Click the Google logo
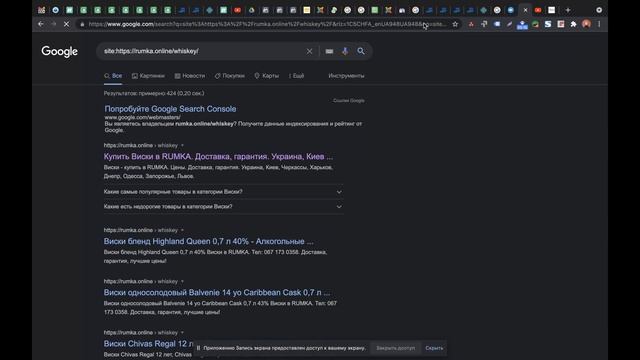The width and height of the screenshot is (640, 360). pyautogui.click(x=60, y=52)
